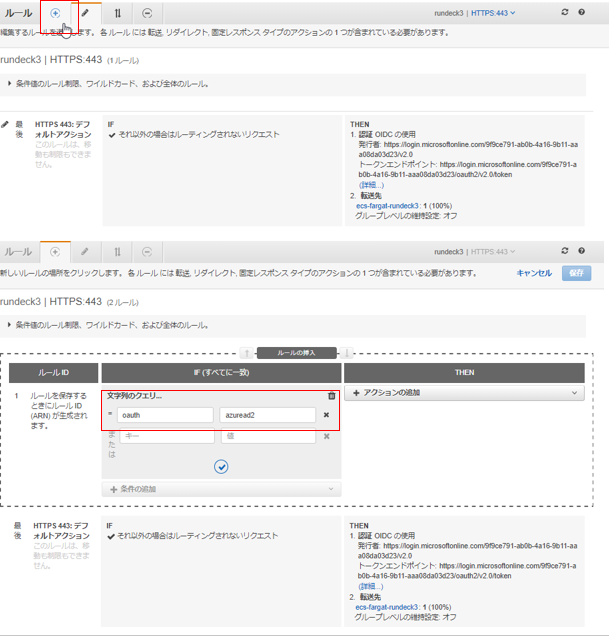Click the empty キー input field
Viewport: 609px width, 636px height.
tap(167, 436)
